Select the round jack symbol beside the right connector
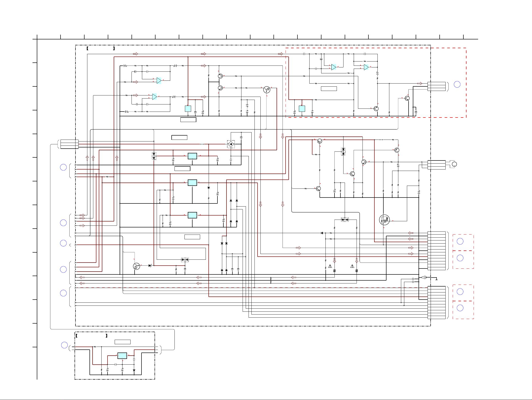The image size is (532, 400). point(454,164)
